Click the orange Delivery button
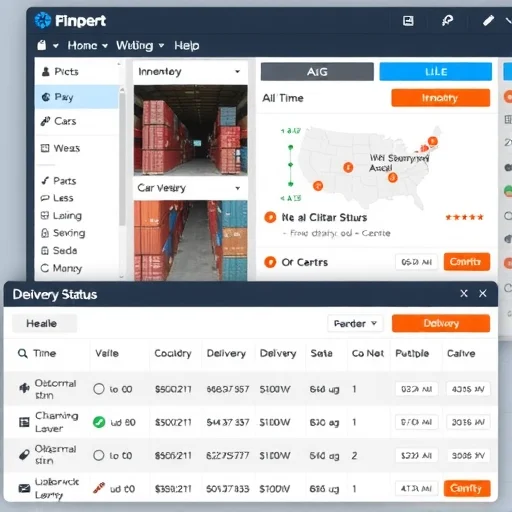Screen dimensions: 512x512 [x=441, y=323]
